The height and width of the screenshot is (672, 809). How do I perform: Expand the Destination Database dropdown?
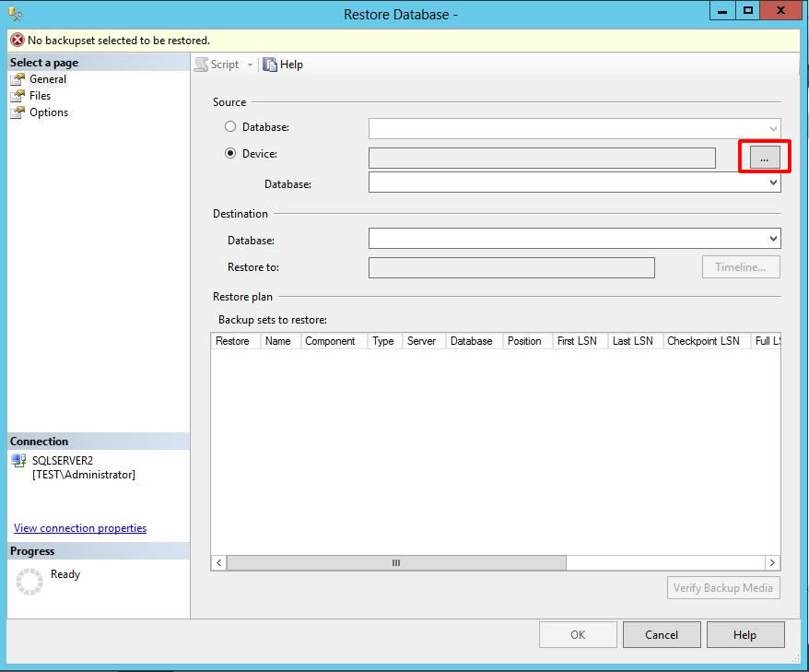coord(772,239)
